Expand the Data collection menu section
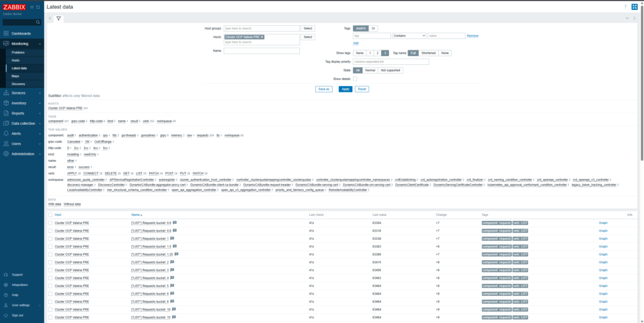644x323 pixels. [x=40, y=123]
